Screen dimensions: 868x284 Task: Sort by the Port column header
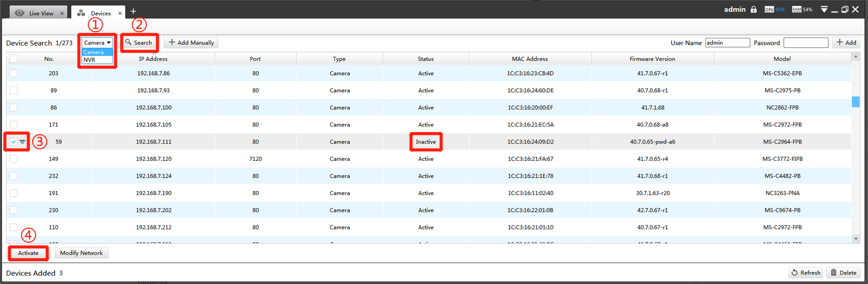[255, 59]
